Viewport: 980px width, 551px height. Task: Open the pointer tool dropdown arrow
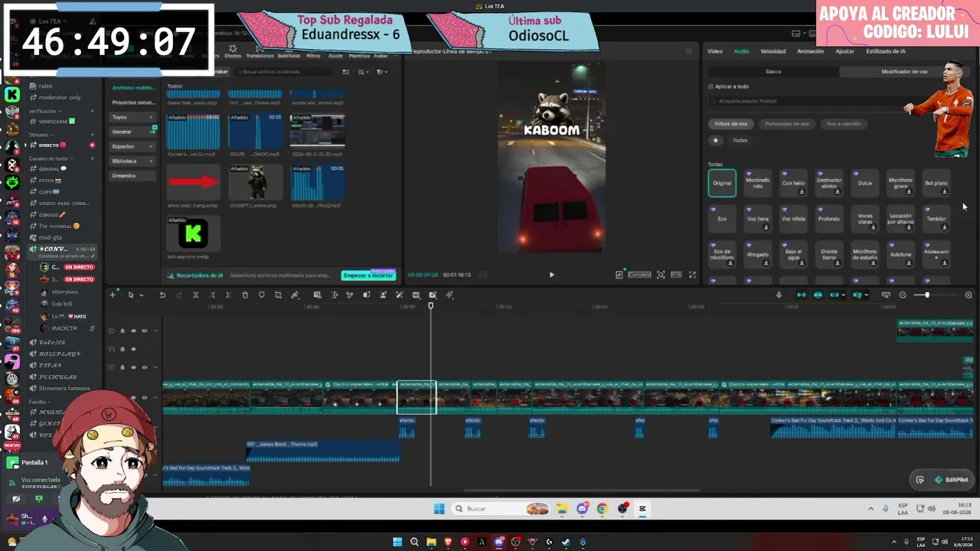click(x=141, y=296)
